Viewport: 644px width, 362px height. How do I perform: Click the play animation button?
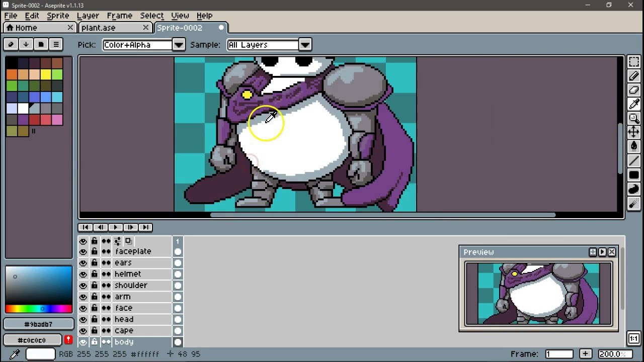(x=115, y=227)
